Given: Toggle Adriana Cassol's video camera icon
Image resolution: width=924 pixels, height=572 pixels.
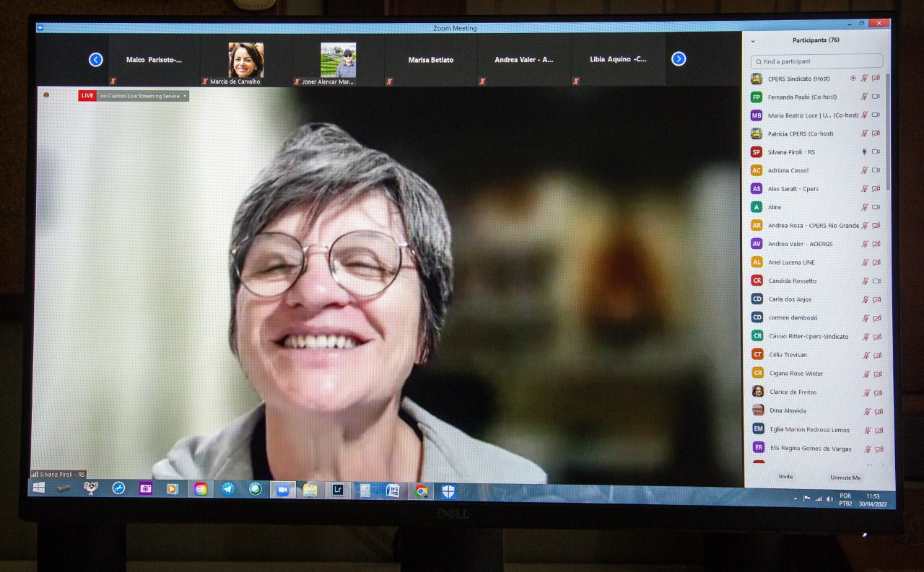Looking at the screenshot, I should click(876, 170).
